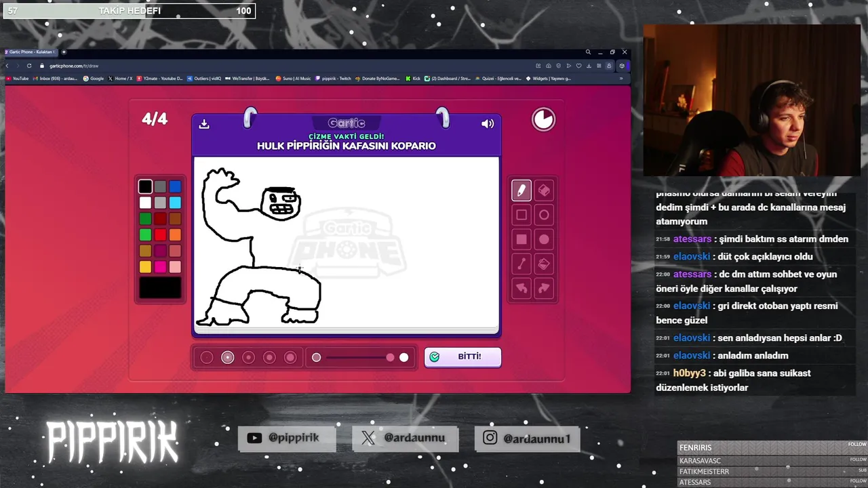This screenshot has height=488, width=868.
Task: Open the Suno | AI Music bookmark
Action: 294,79
